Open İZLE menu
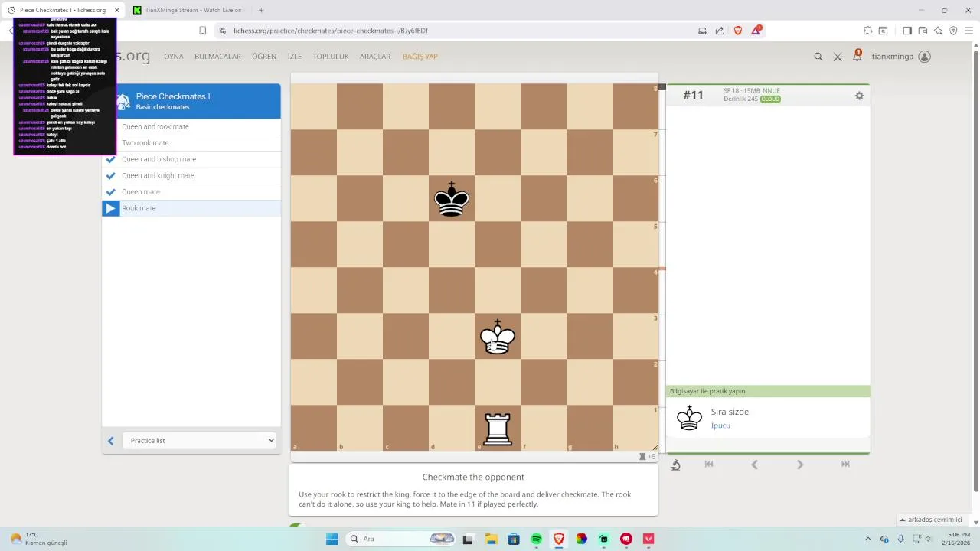Screen dimensions: 980x551 coord(295,57)
